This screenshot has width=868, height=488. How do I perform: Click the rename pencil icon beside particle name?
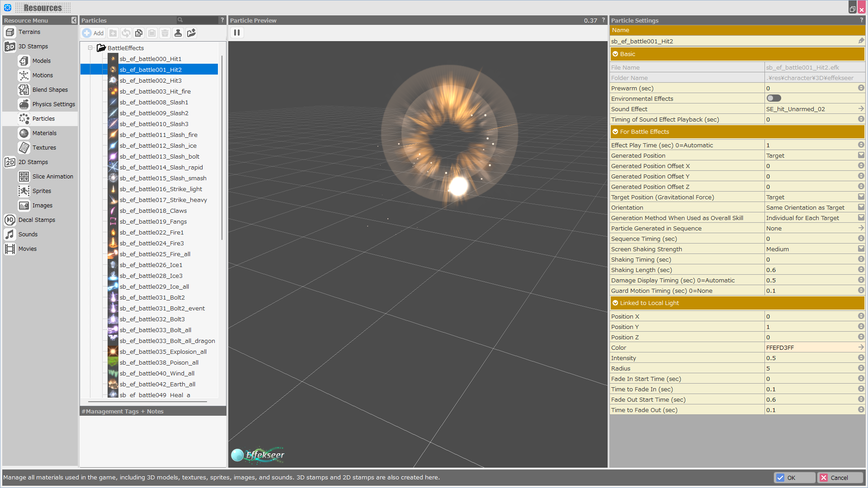(x=861, y=41)
